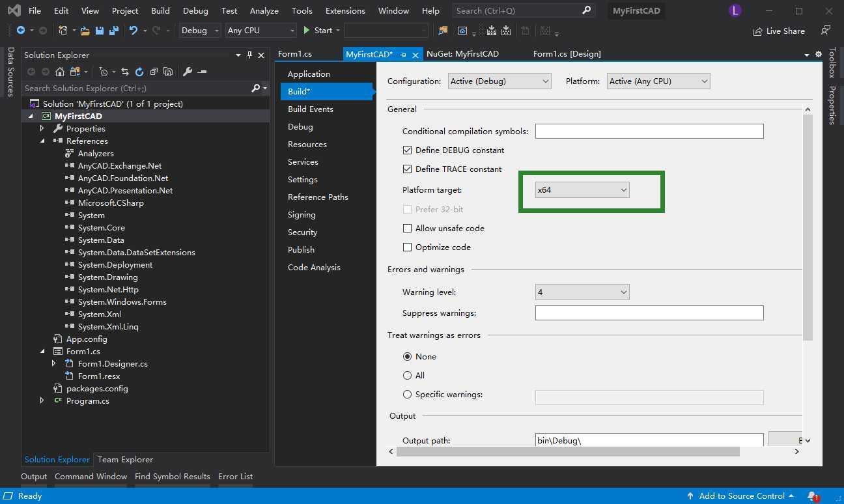The image size is (844, 504).
Task: Open the Signing properties page
Action: [x=302, y=214]
